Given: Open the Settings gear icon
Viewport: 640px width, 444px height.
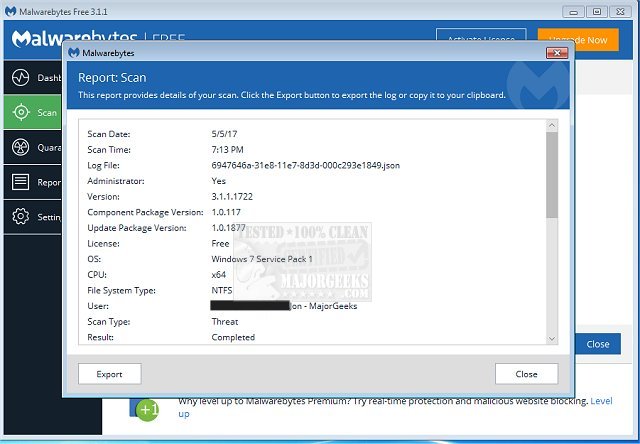Looking at the screenshot, I should pos(20,217).
